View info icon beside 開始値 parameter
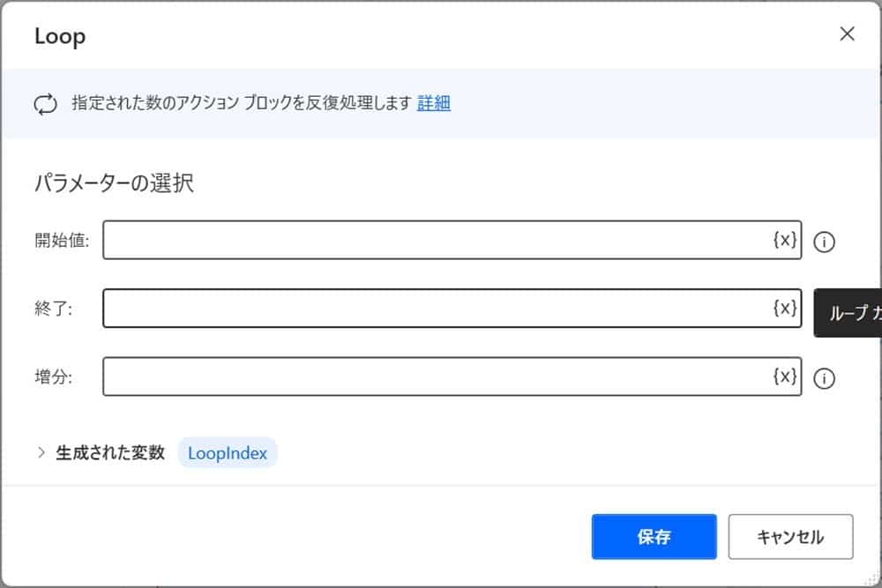This screenshot has width=882, height=588. click(825, 242)
